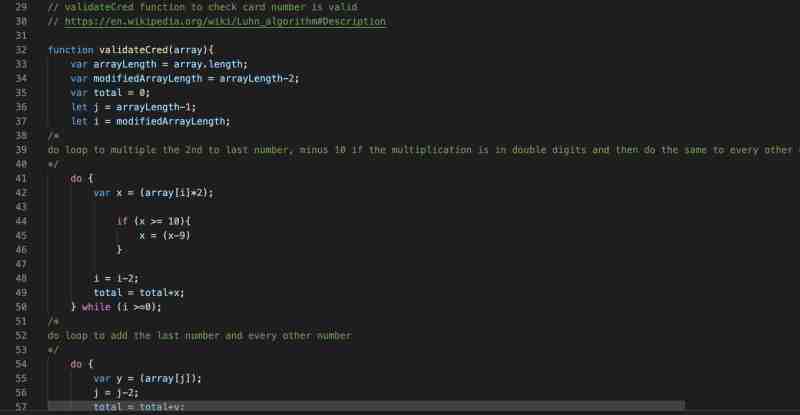Click 'let j = arrayLength-1;' line
The height and width of the screenshot is (415, 800).
pyautogui.click(x=134, y=107)
